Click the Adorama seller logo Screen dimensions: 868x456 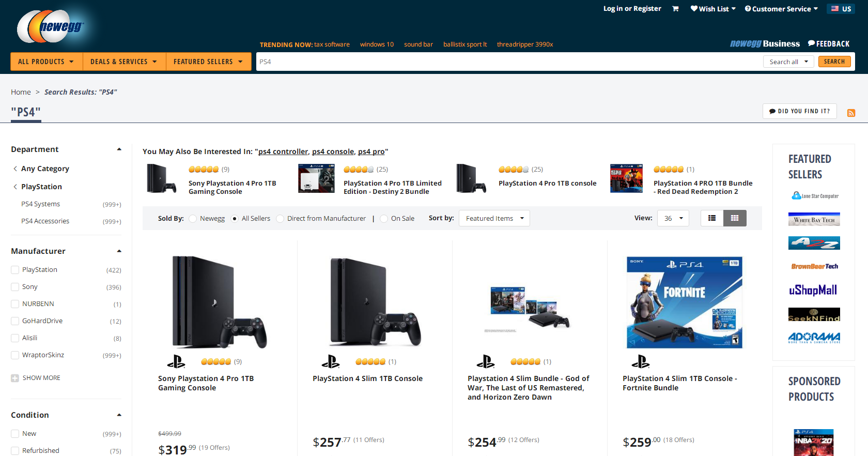coord(814,338)
